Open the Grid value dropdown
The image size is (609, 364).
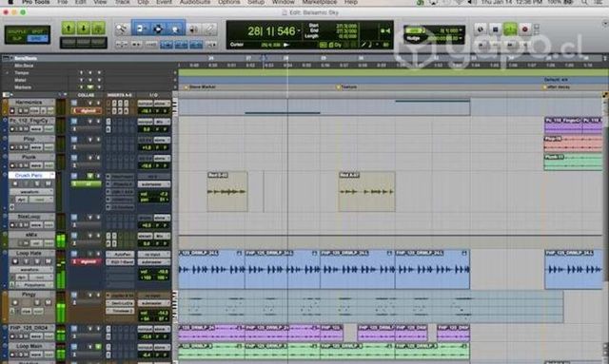(461, 30)
